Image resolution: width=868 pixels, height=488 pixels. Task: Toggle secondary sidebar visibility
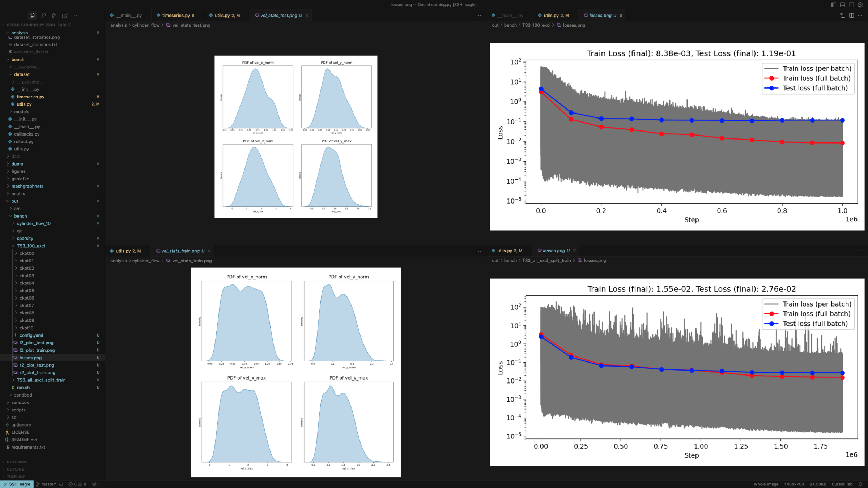(851, 5)
